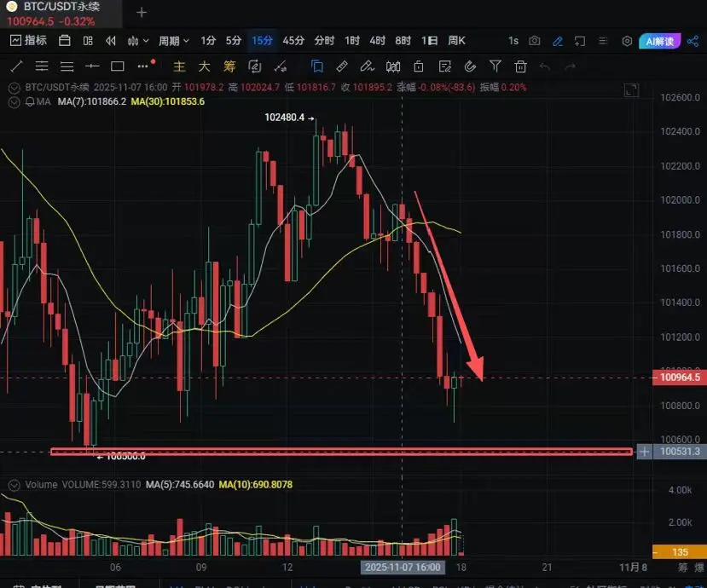
Task: Open the list menu icon in top toolbar
Action: point(603,41)
